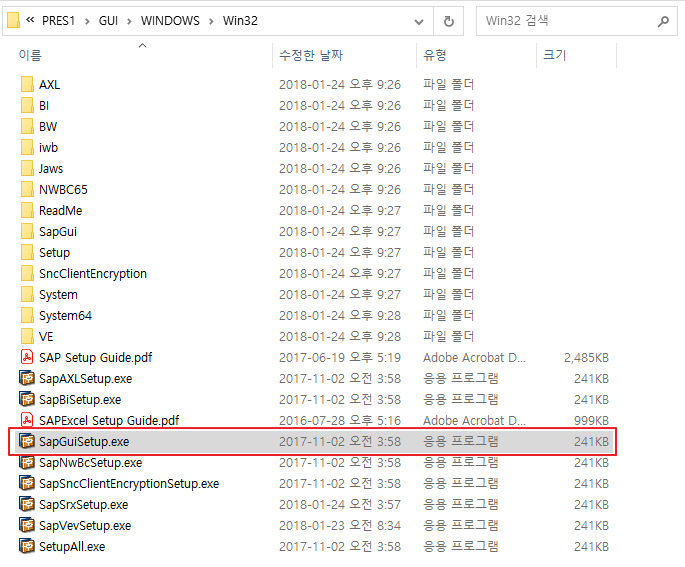Click the SAP Setup Guide.pdf Acrobat icon

(x=27, y=357)
